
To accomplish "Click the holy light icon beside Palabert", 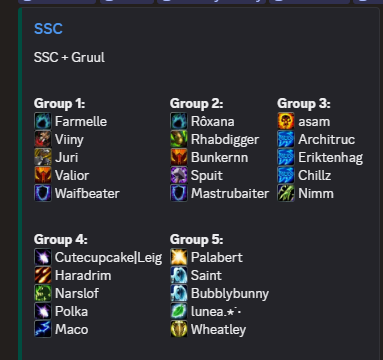I will pos(179,257).
